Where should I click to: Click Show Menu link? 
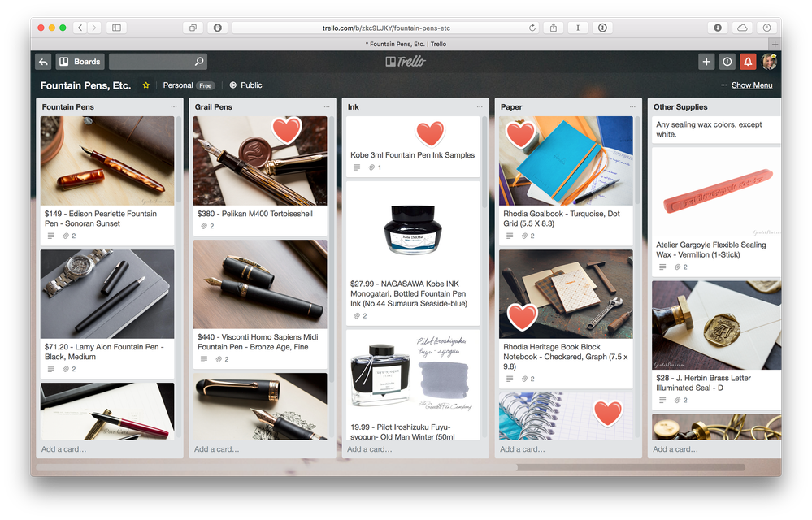[x=752, y=85]
